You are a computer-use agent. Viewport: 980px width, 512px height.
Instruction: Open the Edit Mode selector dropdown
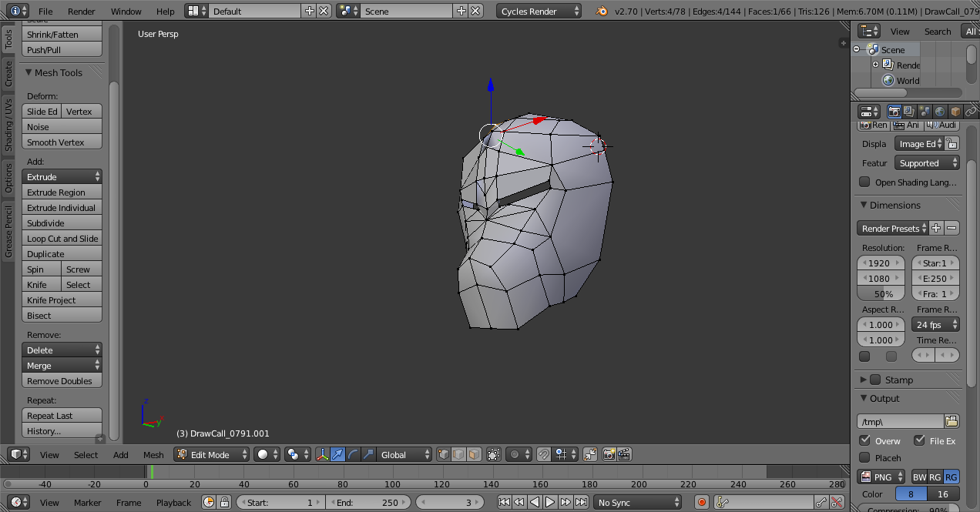coord(212,454)
